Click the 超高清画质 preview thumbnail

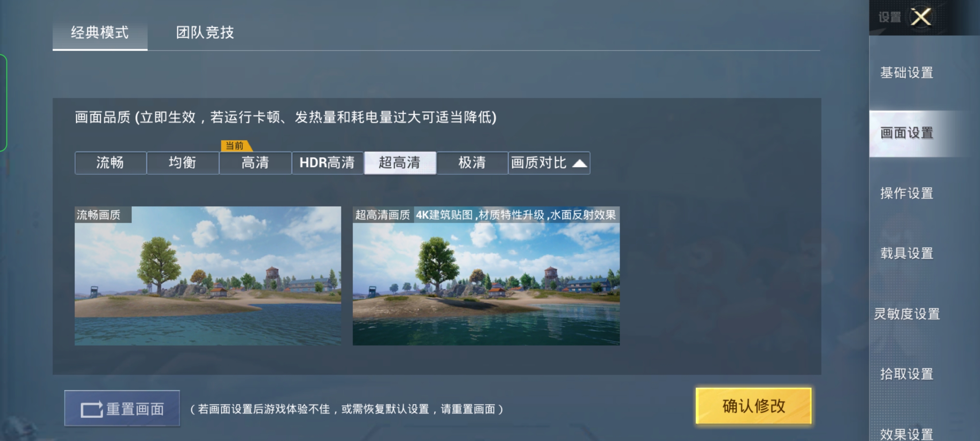point(486,276)
